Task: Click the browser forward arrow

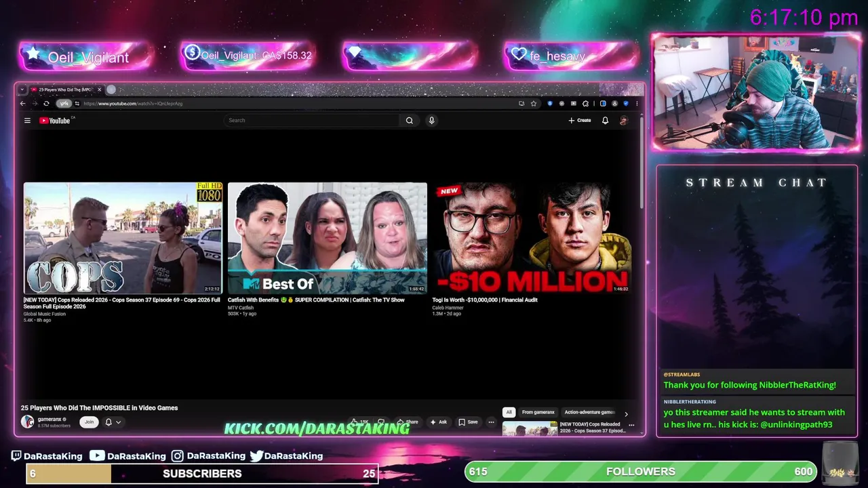Action: pyautogui.click(x=34, y=104)
